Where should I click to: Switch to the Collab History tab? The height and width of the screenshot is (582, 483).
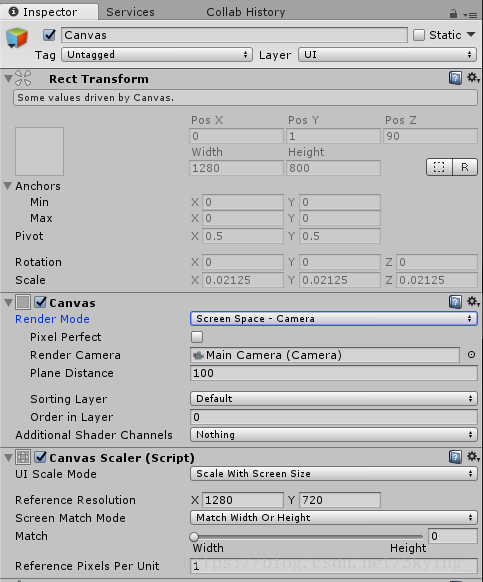coord(246,12)
